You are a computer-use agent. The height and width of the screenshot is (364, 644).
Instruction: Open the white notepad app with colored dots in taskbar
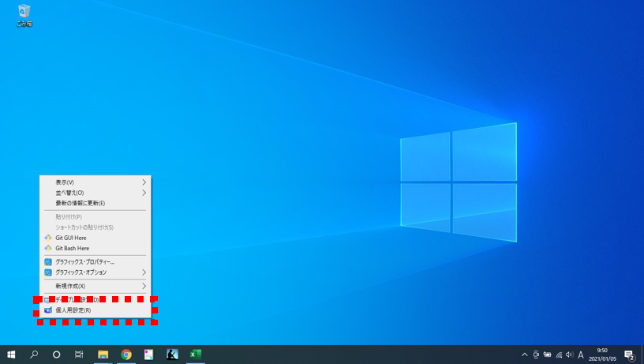click(x=148, y=355)
